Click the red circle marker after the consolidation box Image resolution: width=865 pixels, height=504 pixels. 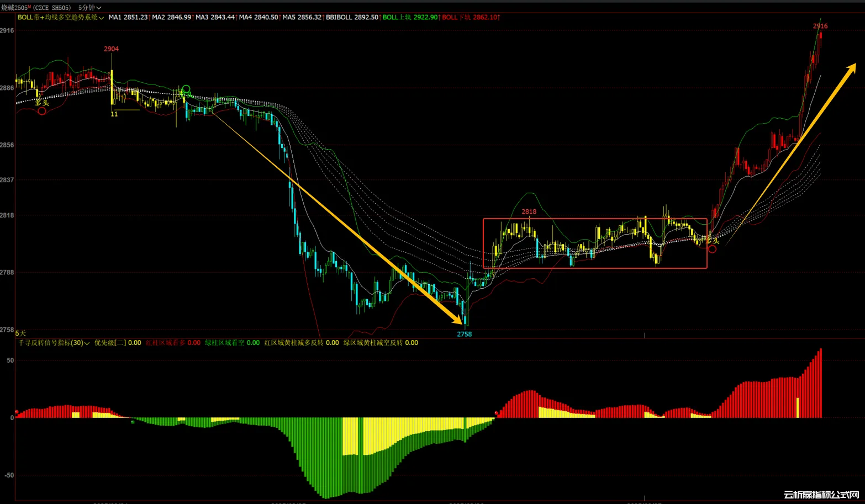[712, 249]
